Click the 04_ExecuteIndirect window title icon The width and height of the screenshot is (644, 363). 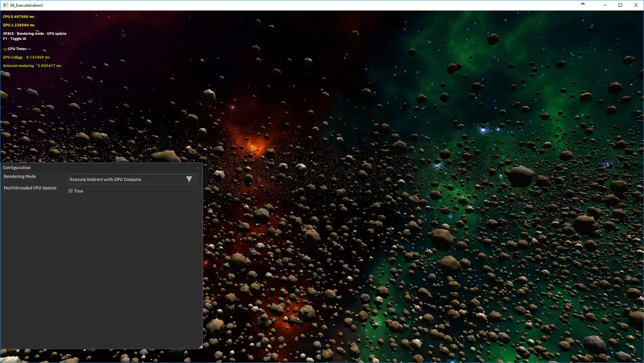click(x=5, y=5)
